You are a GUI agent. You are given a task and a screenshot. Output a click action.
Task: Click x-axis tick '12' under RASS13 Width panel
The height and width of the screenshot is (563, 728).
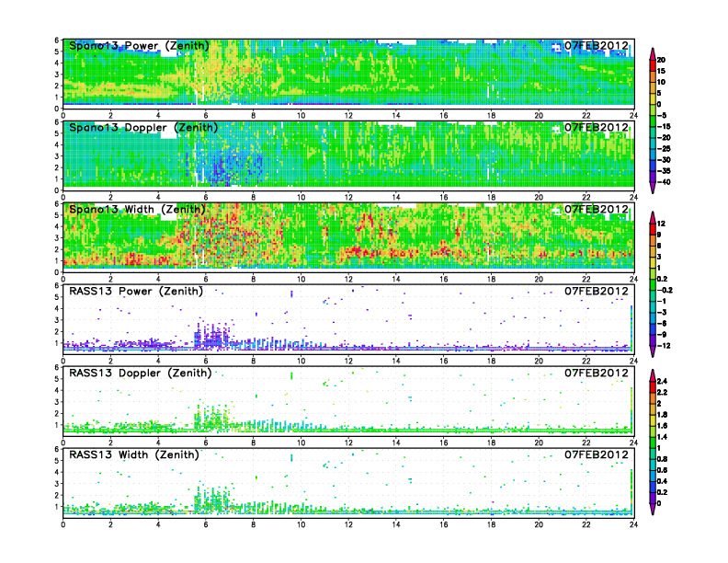pos(348,524)
